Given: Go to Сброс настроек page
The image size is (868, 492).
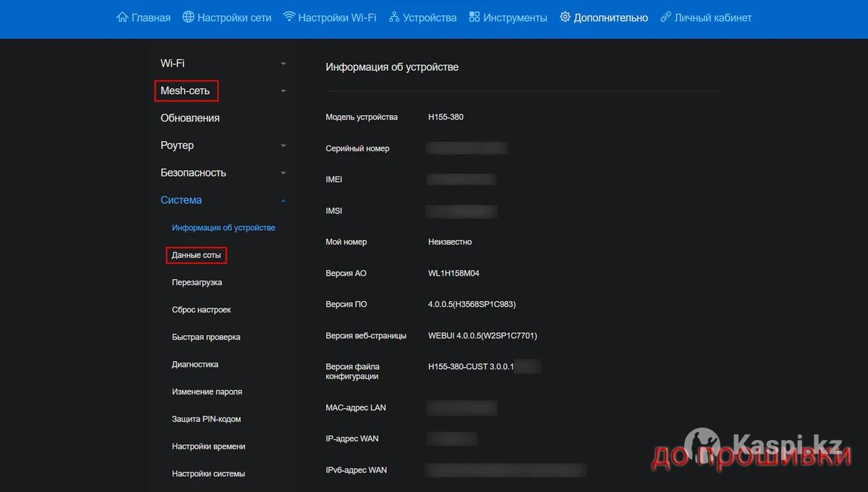Looking at the screenshot, I should tap(201, 310).
